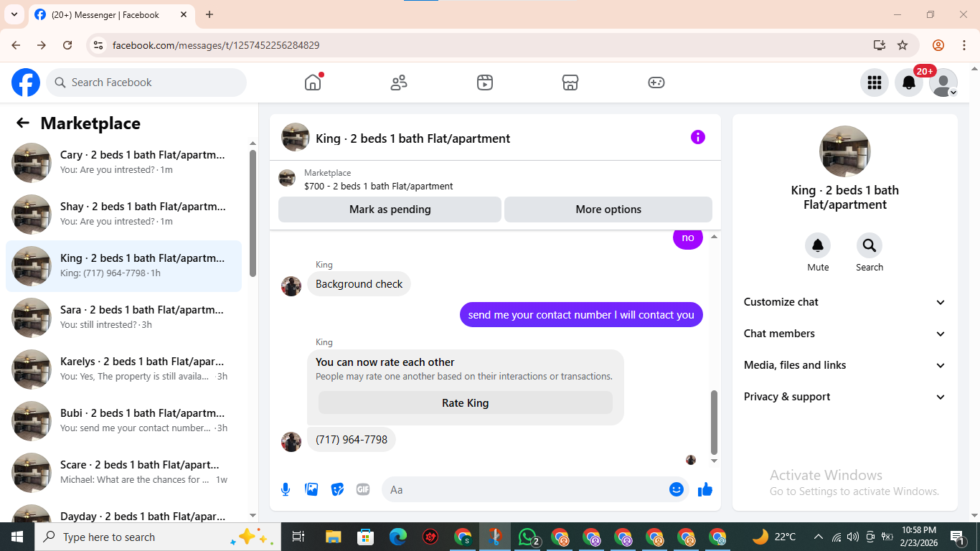980x551 pixels.
Task: Click the large King listing photo in side panel
Action: click(844, 151)
